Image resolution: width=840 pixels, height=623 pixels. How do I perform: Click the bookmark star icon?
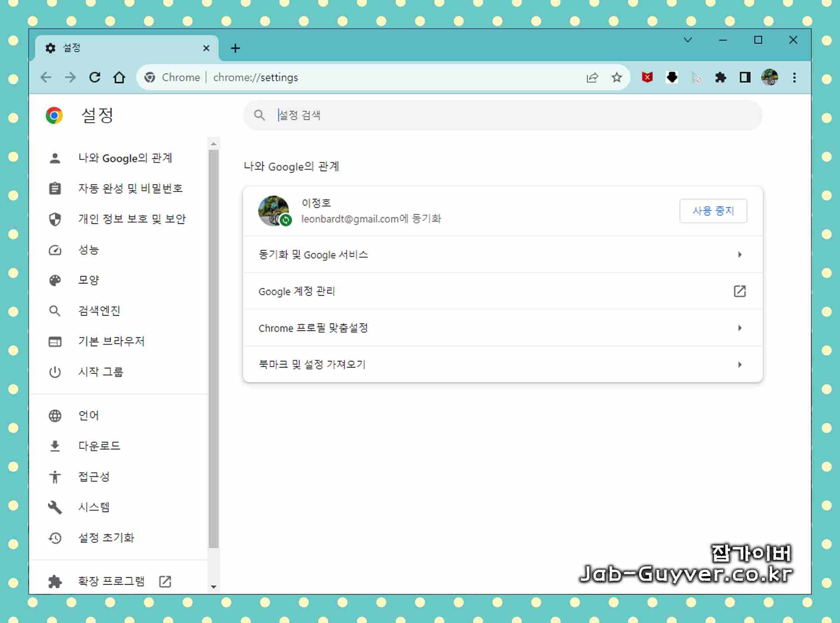click(616, 77)
